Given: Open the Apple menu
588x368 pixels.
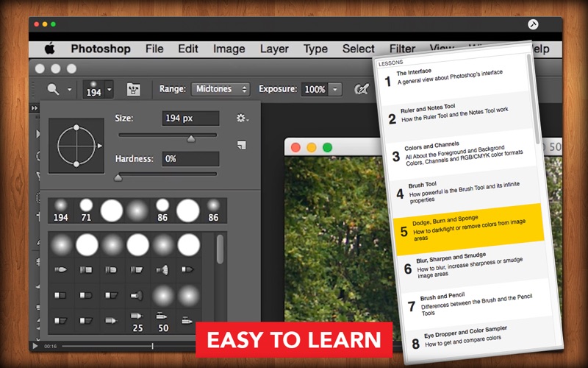Looking at the screenshot, I should point(50,49).
